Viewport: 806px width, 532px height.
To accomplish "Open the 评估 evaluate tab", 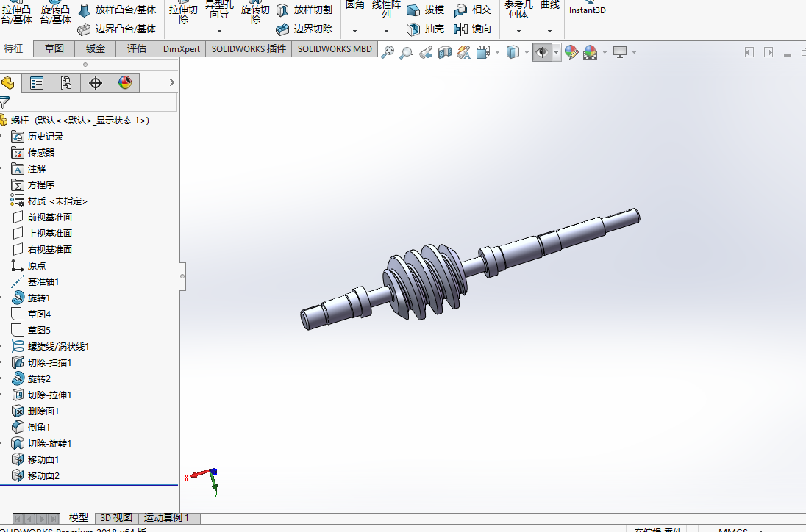I will [x=137, y=48].
